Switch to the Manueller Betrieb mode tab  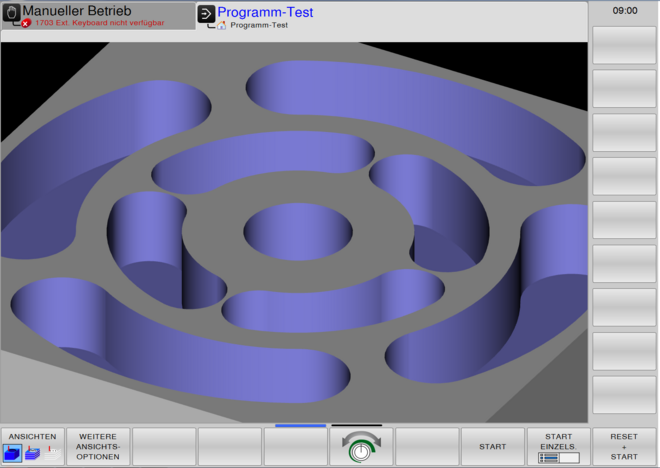[98, 15]
